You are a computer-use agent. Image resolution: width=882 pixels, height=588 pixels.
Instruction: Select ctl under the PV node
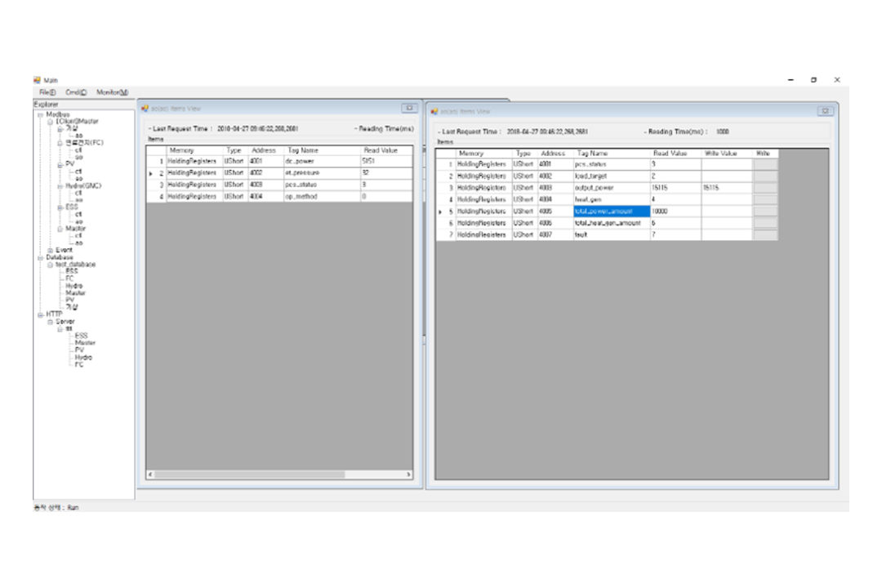[78, 171]
